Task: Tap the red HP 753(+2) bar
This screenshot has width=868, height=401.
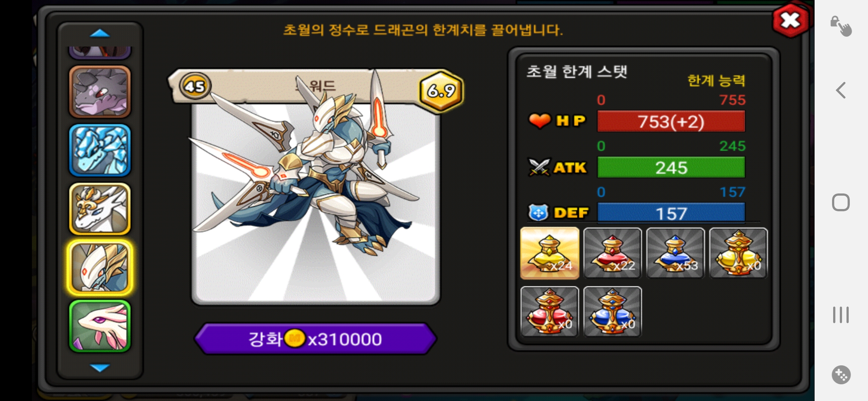Action: tap(671, 121)
